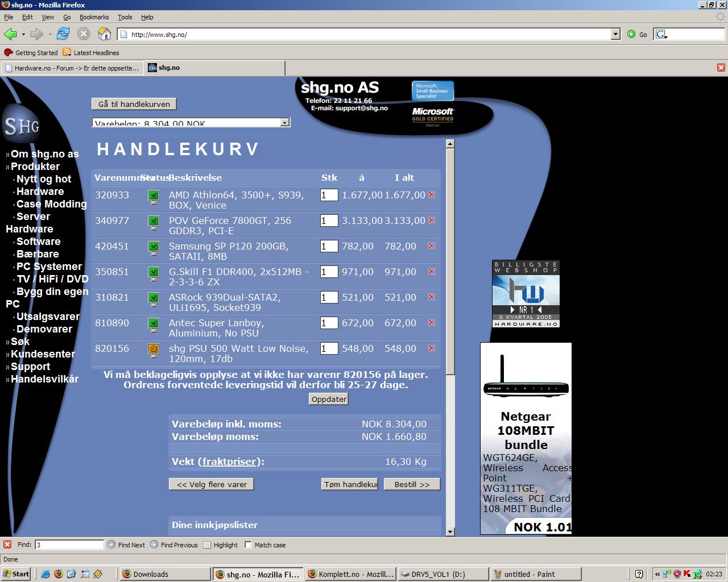This screenshot has width=728, height=582.
Task: Click the Bestill button
Action: pos(412,484)
